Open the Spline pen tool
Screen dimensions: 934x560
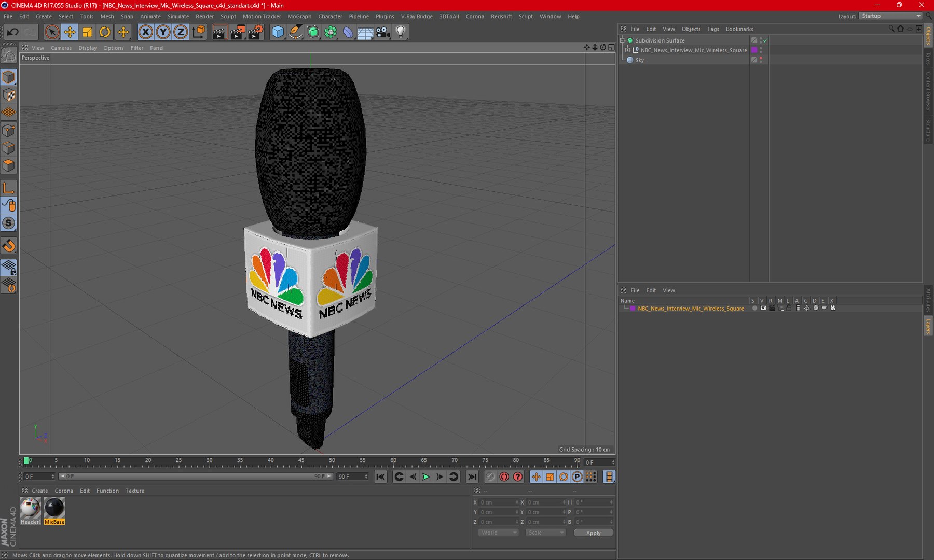pyautogui.click(x=295, y=32)
